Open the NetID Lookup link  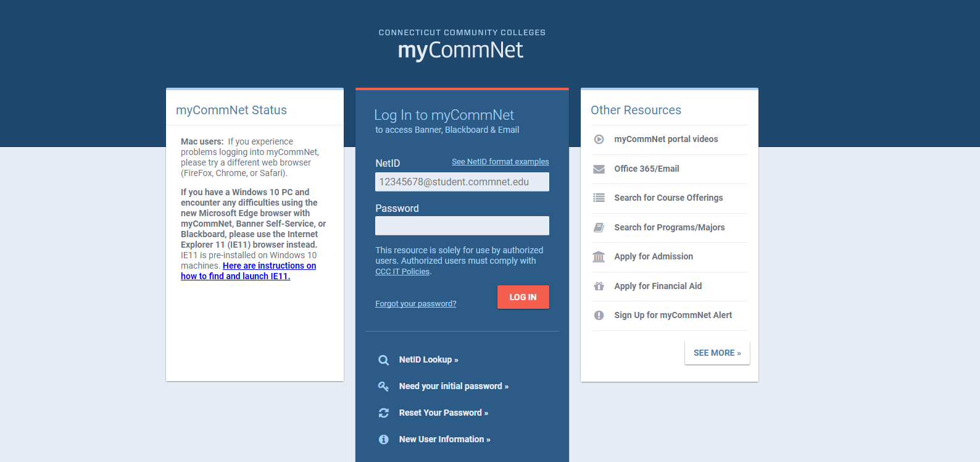coord(428,360)
